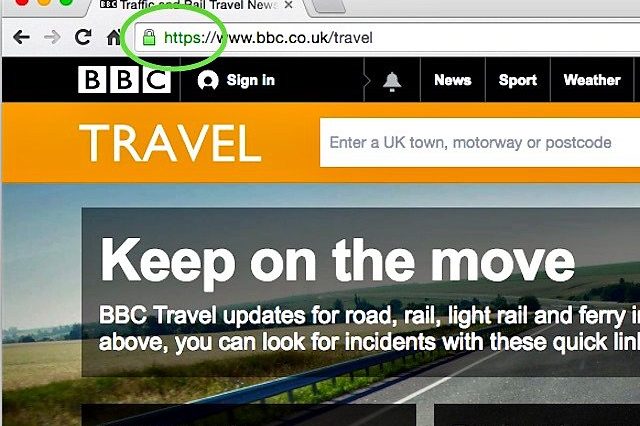640x426 pixels.
Task: Open the Sport section
Action: click(x=518, y=80)
